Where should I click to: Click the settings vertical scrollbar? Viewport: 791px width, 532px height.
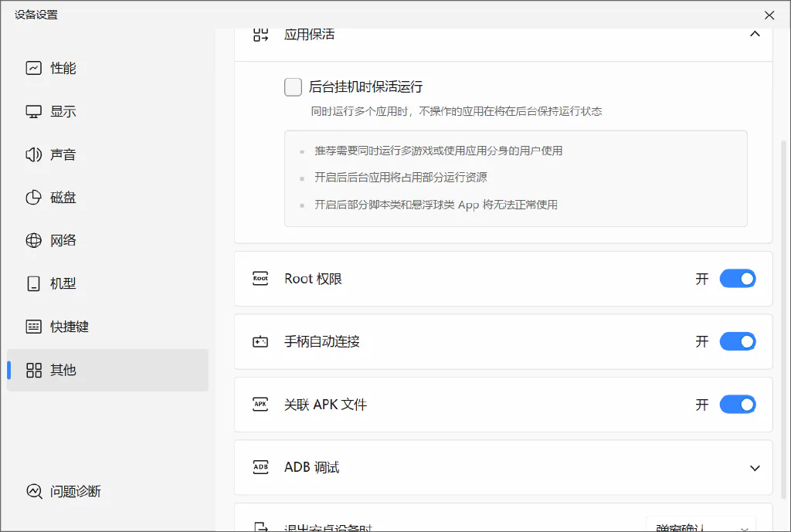783,320
